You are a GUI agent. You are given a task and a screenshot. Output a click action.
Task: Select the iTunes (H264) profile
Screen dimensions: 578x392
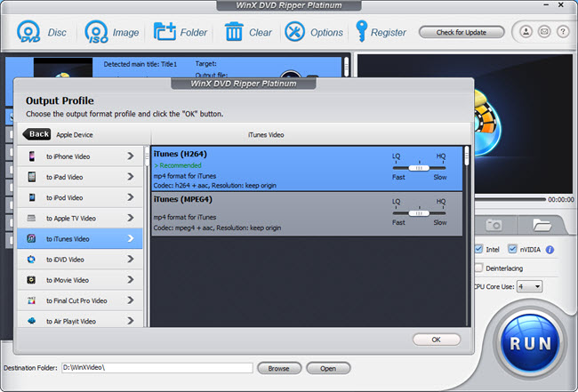307,169
